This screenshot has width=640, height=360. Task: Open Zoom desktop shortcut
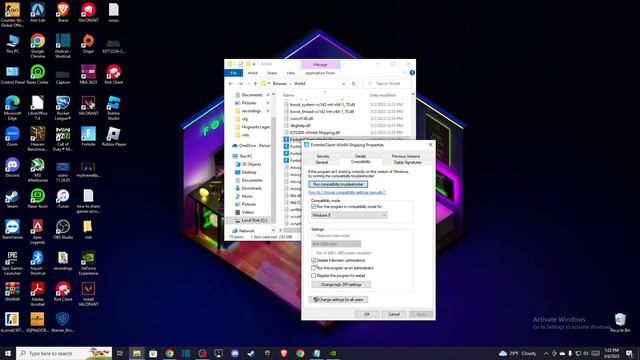pos(12,136)
